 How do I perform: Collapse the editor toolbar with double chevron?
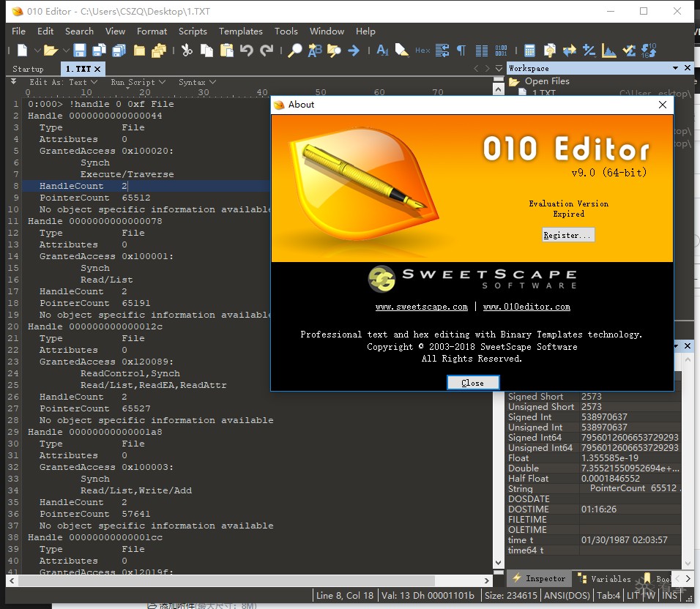coord(13,81)
